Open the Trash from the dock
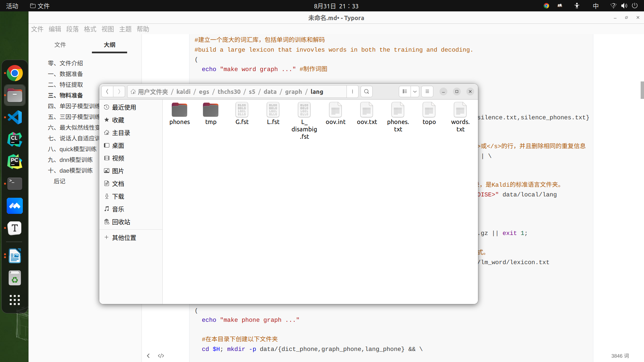644x362 pixels. tap(15, 278)
